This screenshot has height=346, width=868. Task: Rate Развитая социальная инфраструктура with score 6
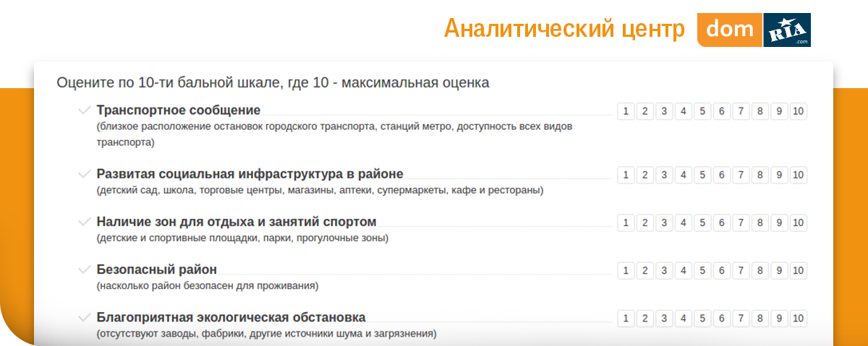tap(721, 175)
